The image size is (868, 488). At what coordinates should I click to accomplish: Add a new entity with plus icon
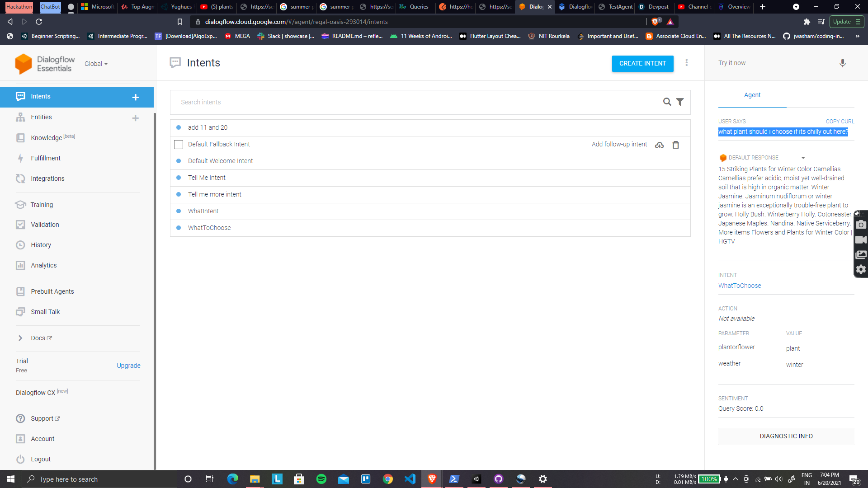[x=135, y=118]
